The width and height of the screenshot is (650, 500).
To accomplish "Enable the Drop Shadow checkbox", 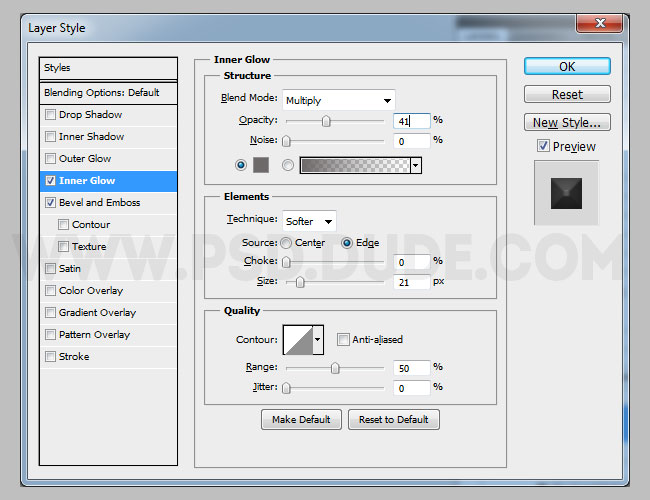I will [x=51, y=115].
